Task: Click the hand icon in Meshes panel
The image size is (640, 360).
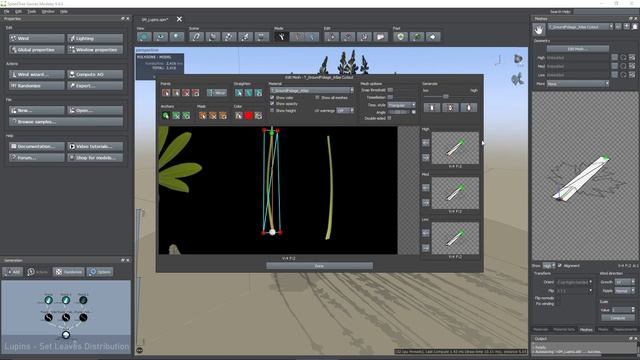Action: pos(539,29)
